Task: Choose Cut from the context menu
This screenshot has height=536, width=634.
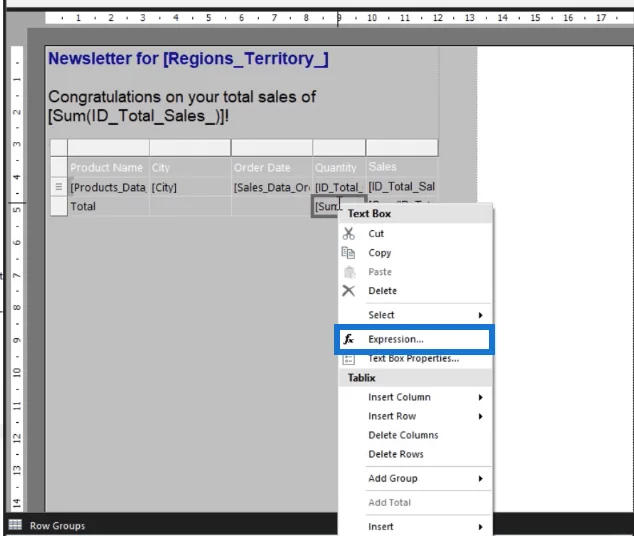Action: pos(416,234)
